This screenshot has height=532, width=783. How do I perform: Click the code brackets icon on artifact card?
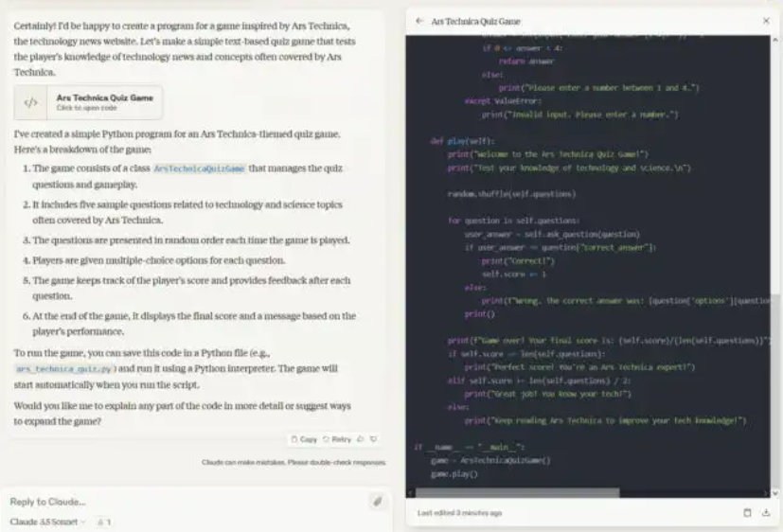(x=30, y=102)
